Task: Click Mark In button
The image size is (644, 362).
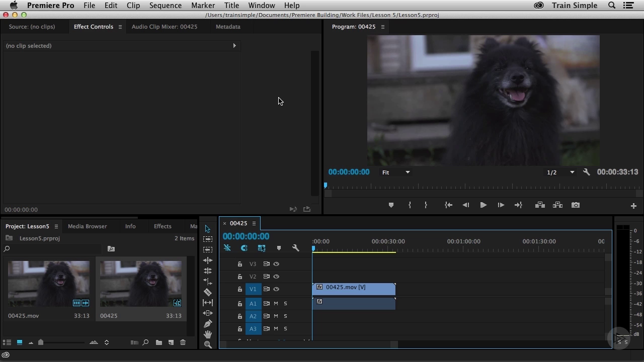Action: coord(410,205)
